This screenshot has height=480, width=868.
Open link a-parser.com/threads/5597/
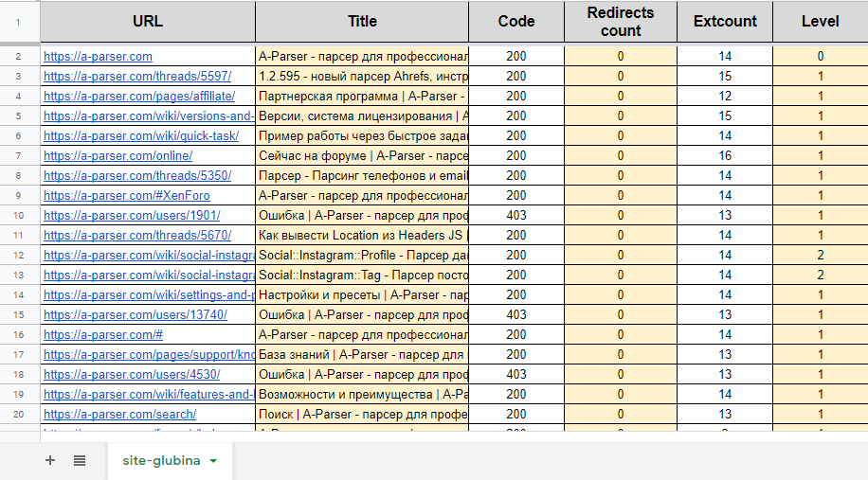tap(137, 77)
